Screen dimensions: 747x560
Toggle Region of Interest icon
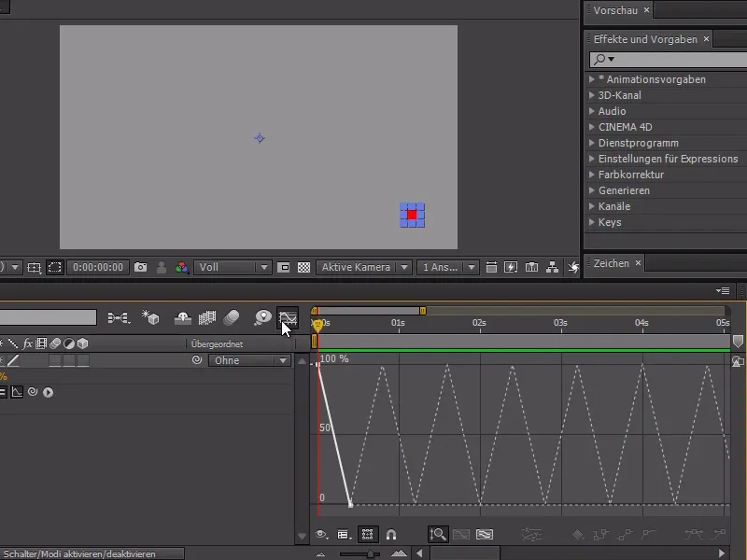(x=283, y=267)
